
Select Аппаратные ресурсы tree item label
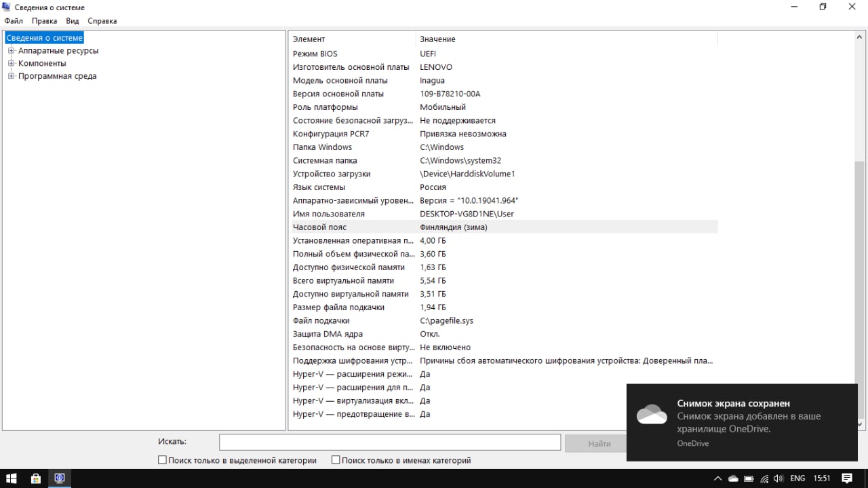click(x=58, y=51)
